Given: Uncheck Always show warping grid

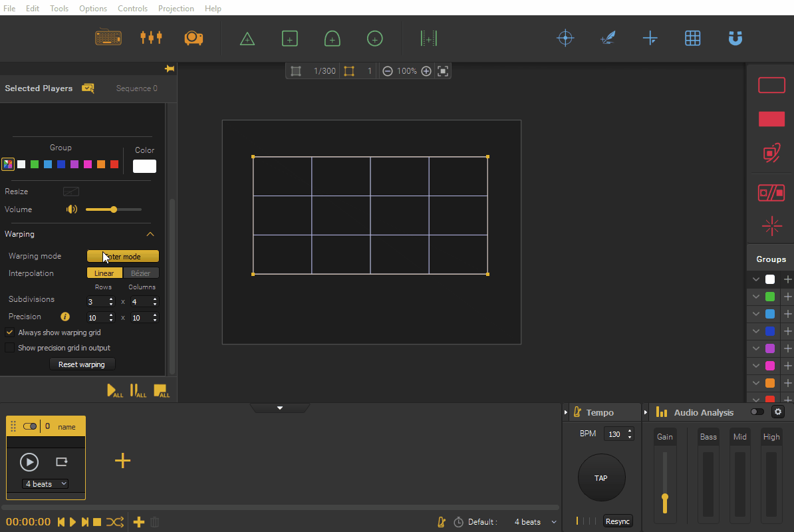Looking at the screenshot, I should click(x=9, y=332).
